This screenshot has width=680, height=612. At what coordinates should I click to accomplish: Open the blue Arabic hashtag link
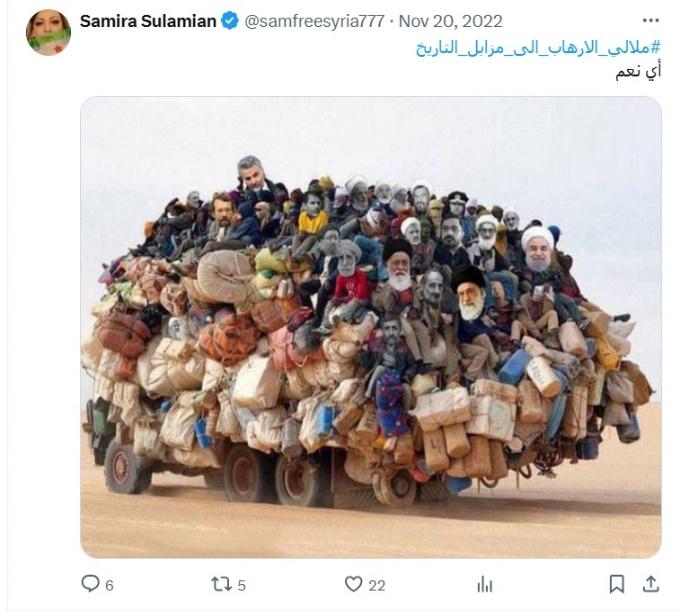coord(538,48)
